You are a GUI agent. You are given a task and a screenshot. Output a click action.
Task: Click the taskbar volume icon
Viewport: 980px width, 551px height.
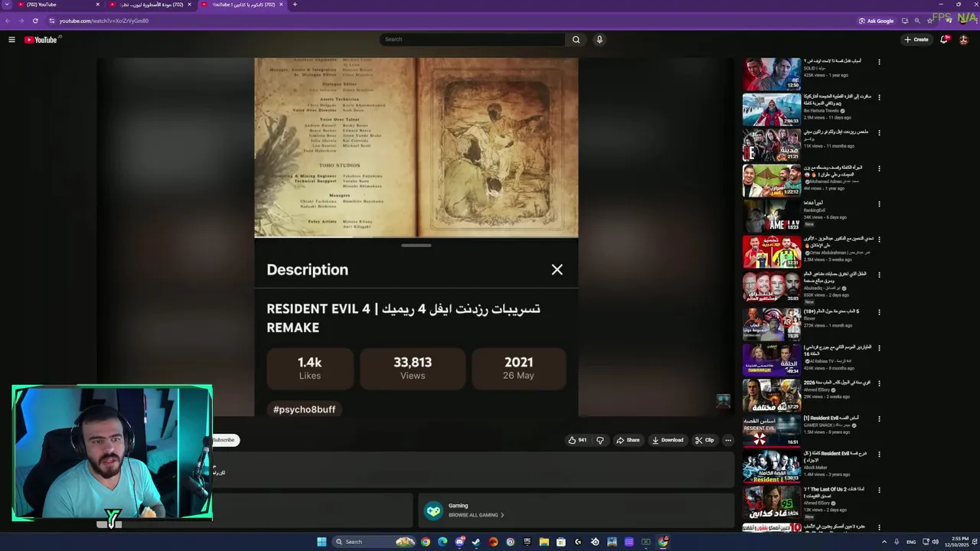click(935, 542)
